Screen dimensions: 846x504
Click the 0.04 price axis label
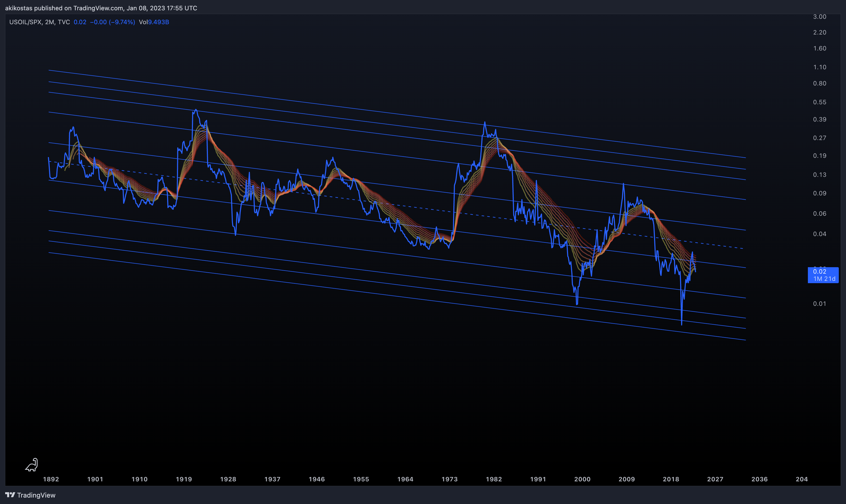click(819, 234)
